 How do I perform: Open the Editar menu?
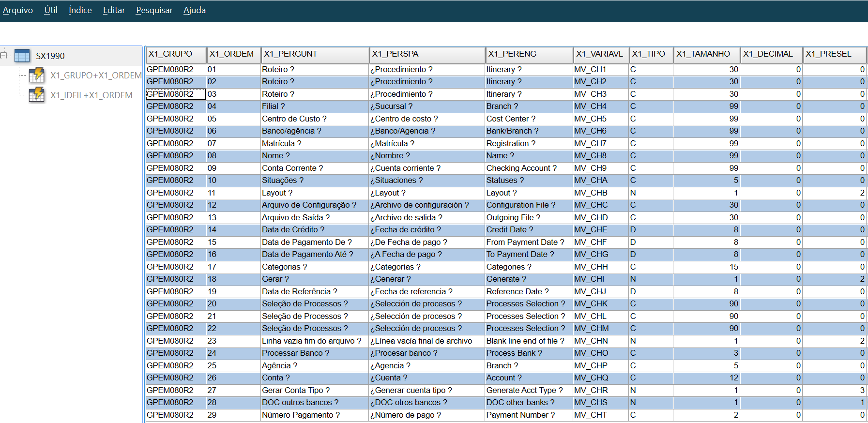click(114, 10)
